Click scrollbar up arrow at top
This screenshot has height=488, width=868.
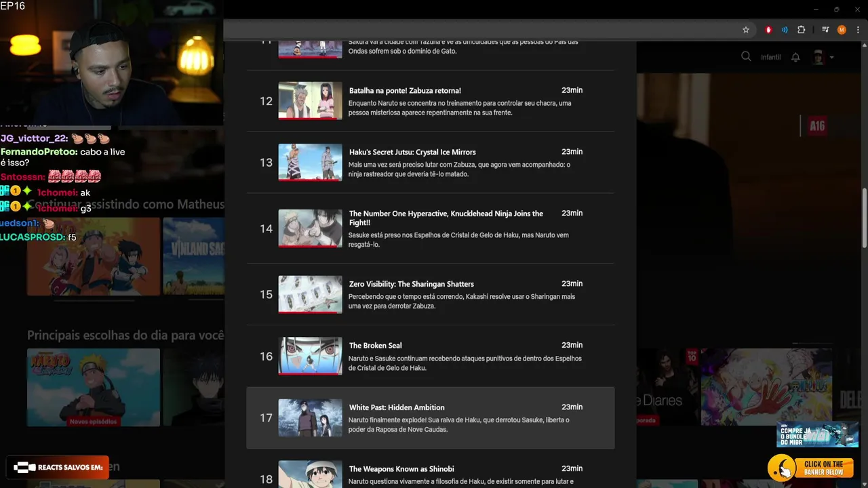[863, 46]
